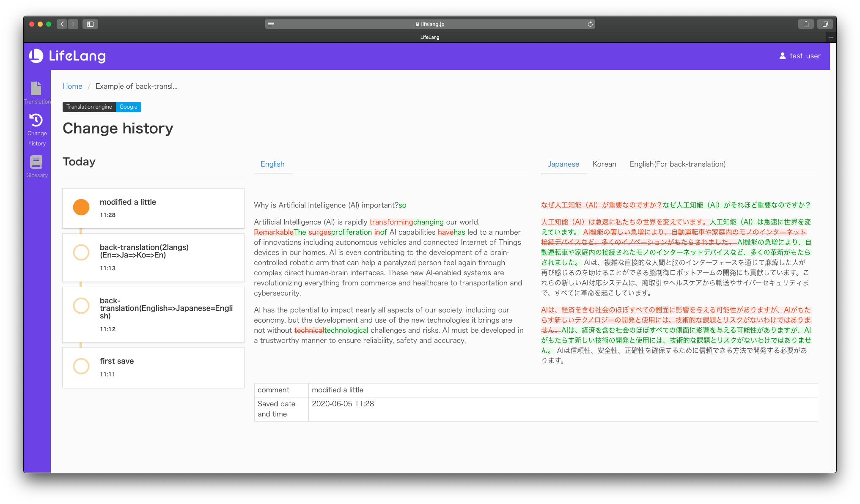Click the Google engine badge
860x504 pixels.
click(x=129, y=107)
